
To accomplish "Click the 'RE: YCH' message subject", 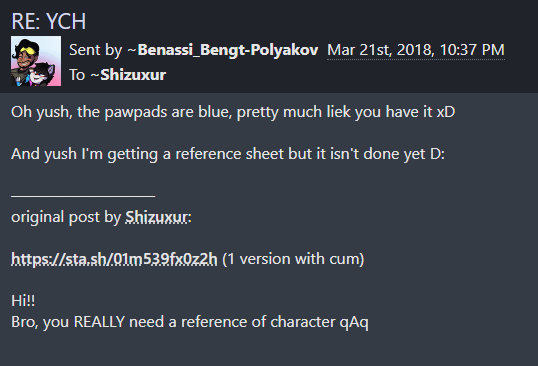I will click(49, 21).
